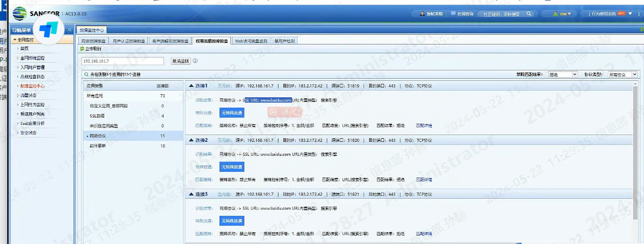Click the 在线咨询 link text
This screenshot has width=644, height=244.
(x=465, y=14)
